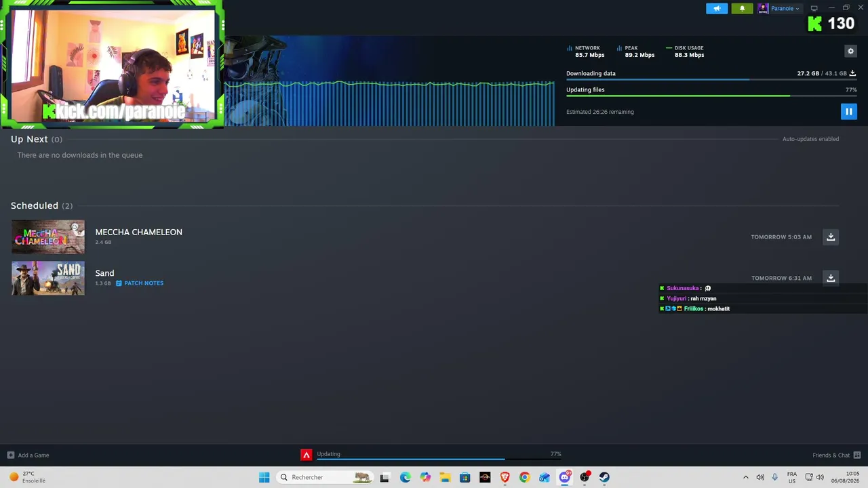
Task: Download Sand update now
Action: (831, 278)
